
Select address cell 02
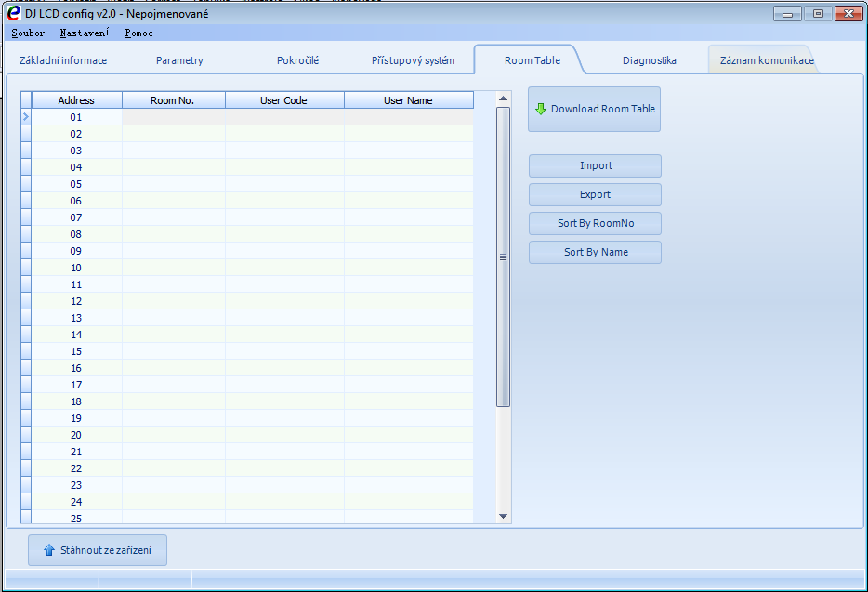click(x=76, y=134)
